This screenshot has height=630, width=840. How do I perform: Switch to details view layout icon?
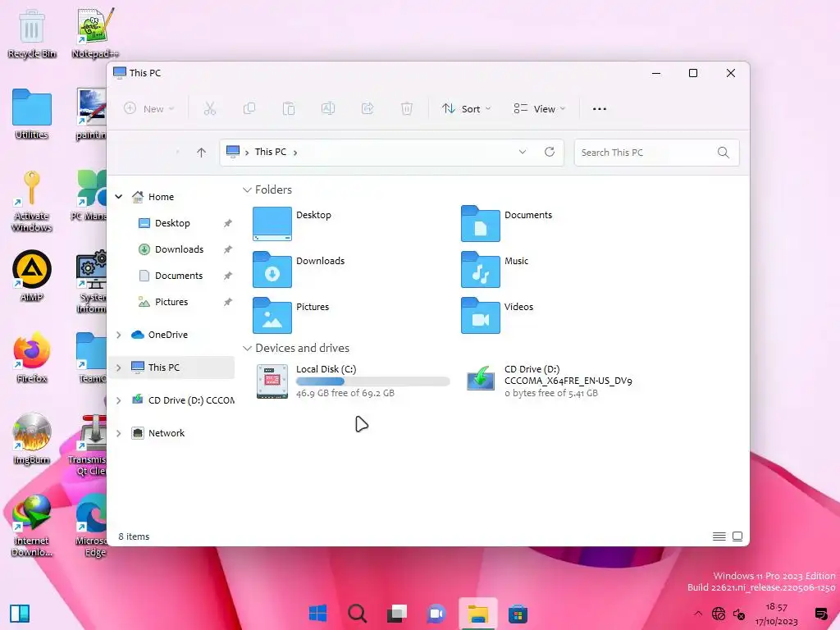[719, 536]
